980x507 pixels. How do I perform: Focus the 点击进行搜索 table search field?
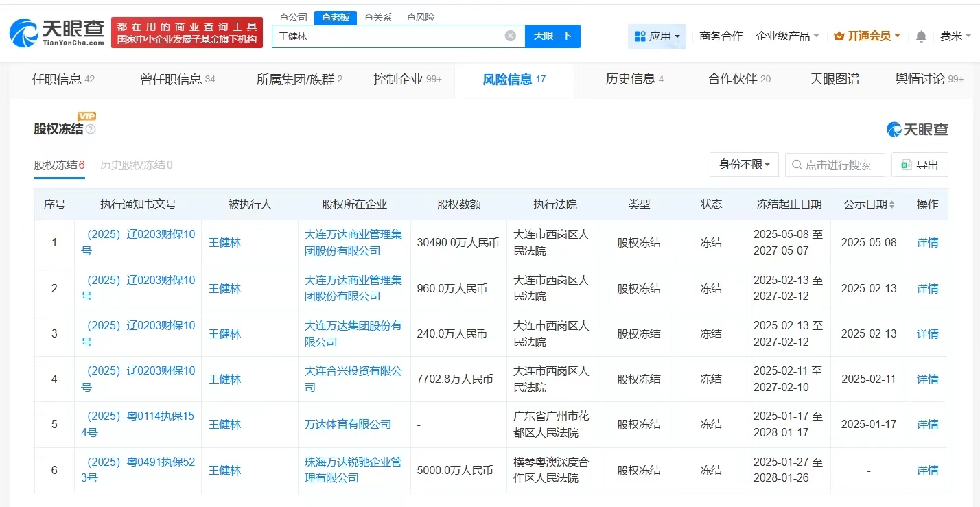(x=835, y=165)
